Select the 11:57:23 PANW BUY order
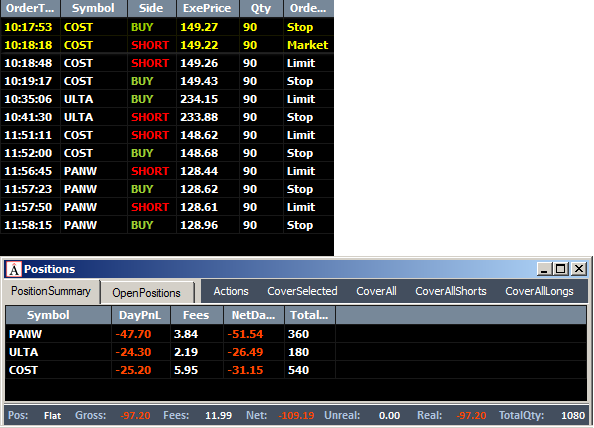The width and height of the screenshot is (594, 428). pos(167,189)
